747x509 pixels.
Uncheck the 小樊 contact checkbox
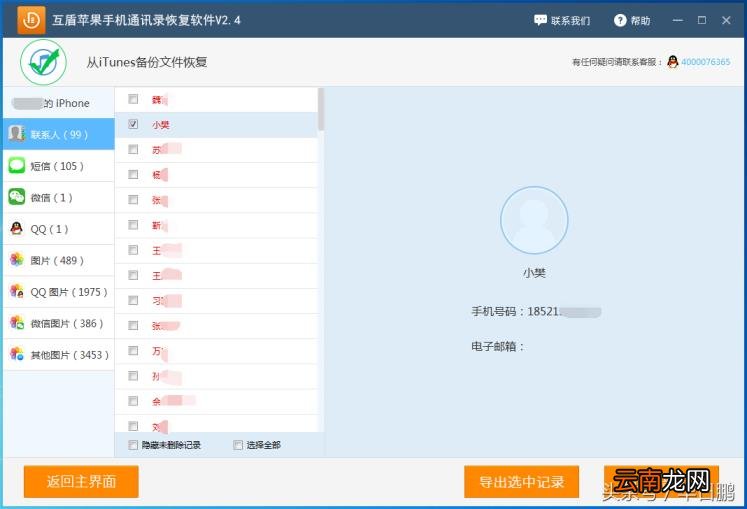tap(133, 124)
